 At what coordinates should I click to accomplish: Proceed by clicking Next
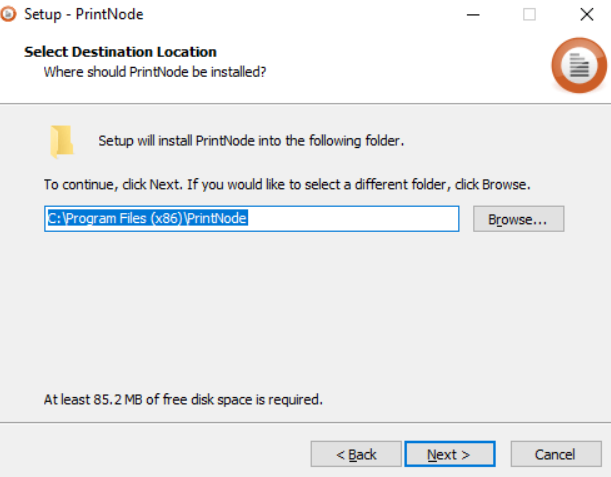tap(449, 454)
